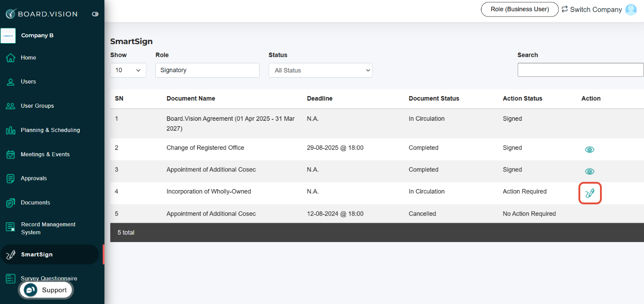Image resolution: width=644 pixels, height=304 pixels.
Task: Click the Survey Questionnaire list icon
Action: [x=10, y=279]
